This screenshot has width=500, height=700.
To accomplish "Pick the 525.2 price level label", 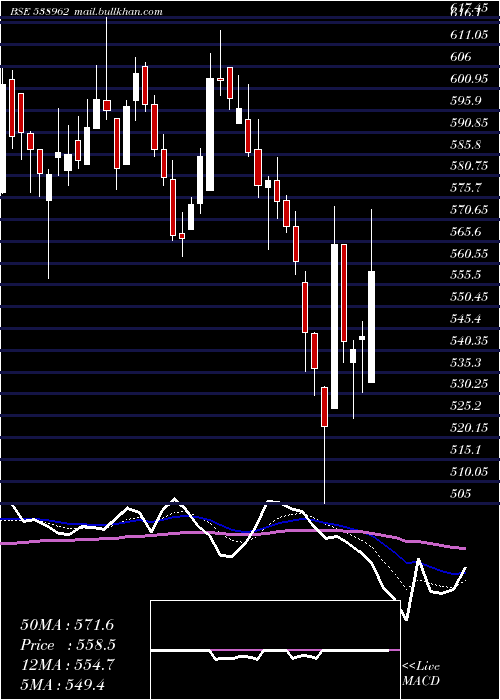I will pos(466,405).
